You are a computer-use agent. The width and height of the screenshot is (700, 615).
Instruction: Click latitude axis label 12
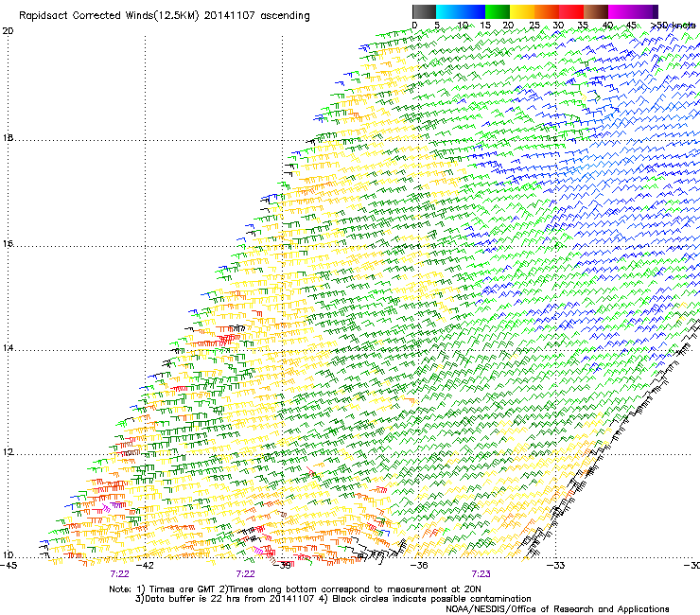coord(8,452)
